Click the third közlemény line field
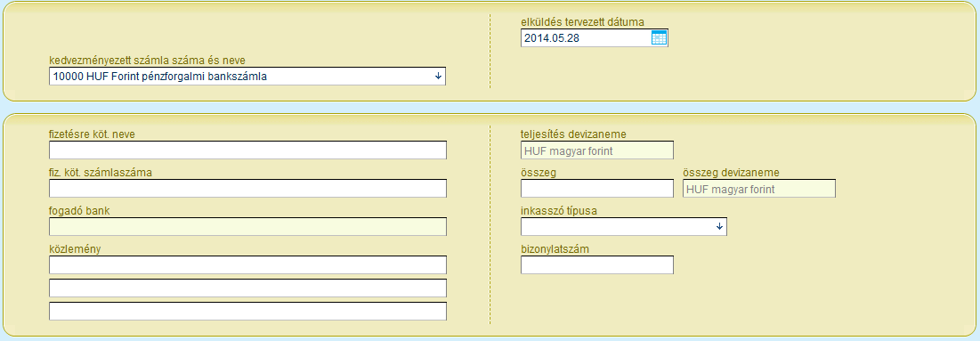Image resolution: width=980 pixels, height=341 pixels. click(x=247, y=311)
